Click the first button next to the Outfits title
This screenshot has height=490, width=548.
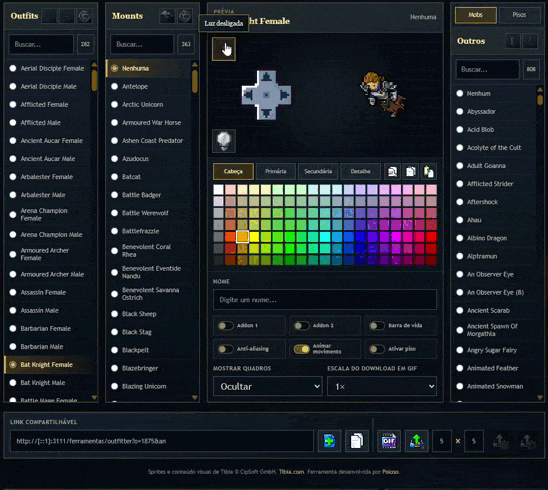click(49, 16)
